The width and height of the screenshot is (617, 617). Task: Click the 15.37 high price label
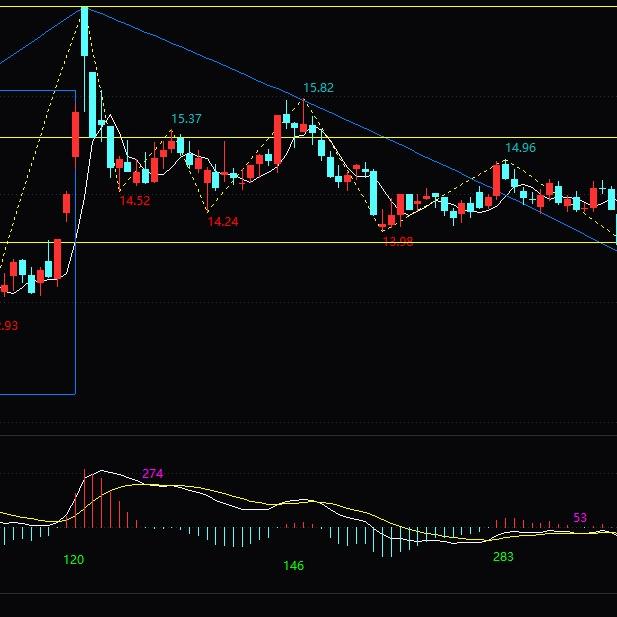(x=186, y=118)
